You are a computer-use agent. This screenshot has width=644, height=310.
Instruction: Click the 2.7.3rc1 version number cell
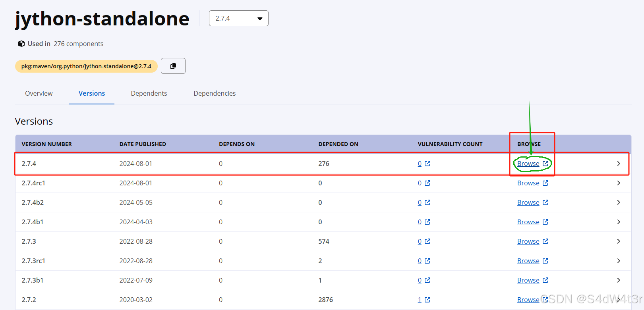click(33, 261)
